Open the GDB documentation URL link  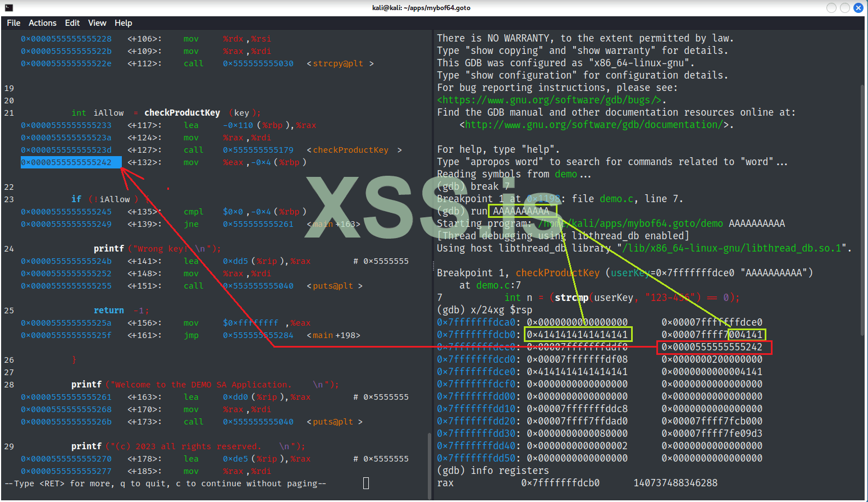[594, 125]
